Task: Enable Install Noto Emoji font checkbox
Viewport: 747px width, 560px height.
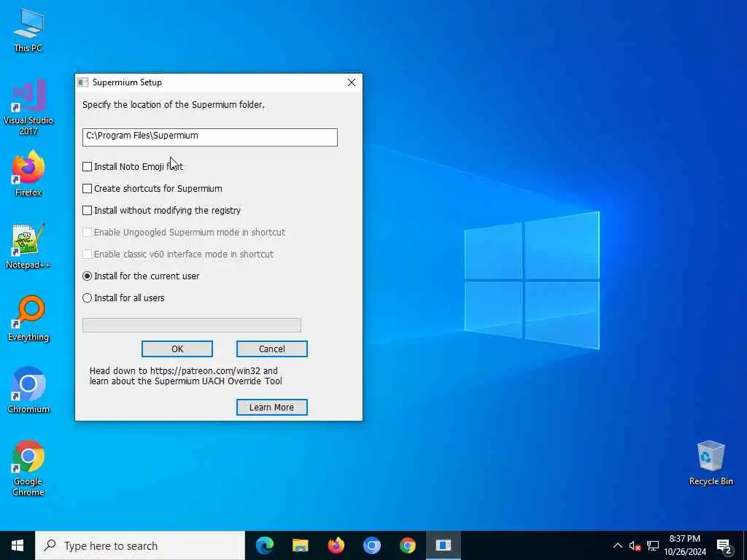Action: [88, 167]
